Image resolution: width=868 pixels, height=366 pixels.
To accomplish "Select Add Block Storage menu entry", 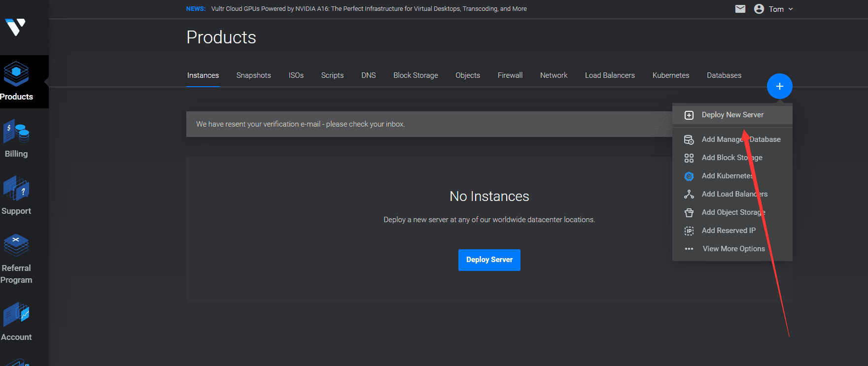I will (732, 158).
